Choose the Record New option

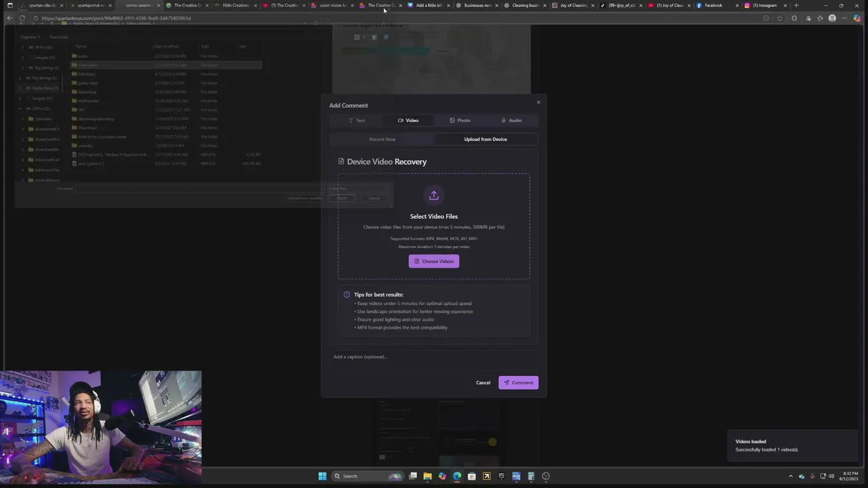point(382,140)
